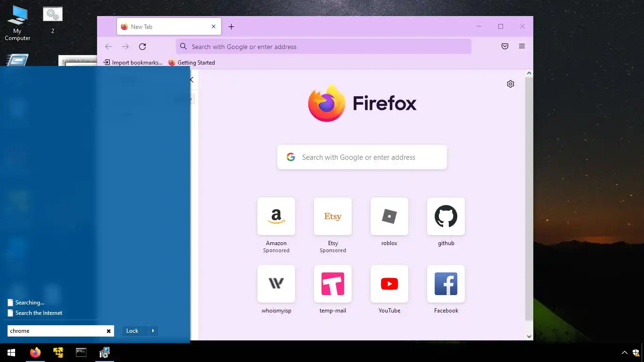Open the Pocket save icon
The width and height of the screenshot is (644, 362).
505,46
